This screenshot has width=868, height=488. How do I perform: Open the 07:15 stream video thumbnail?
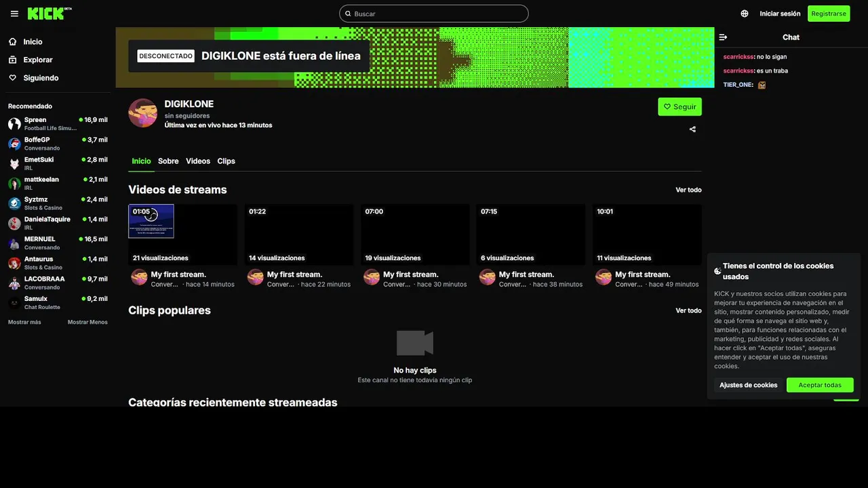point(531,235)
